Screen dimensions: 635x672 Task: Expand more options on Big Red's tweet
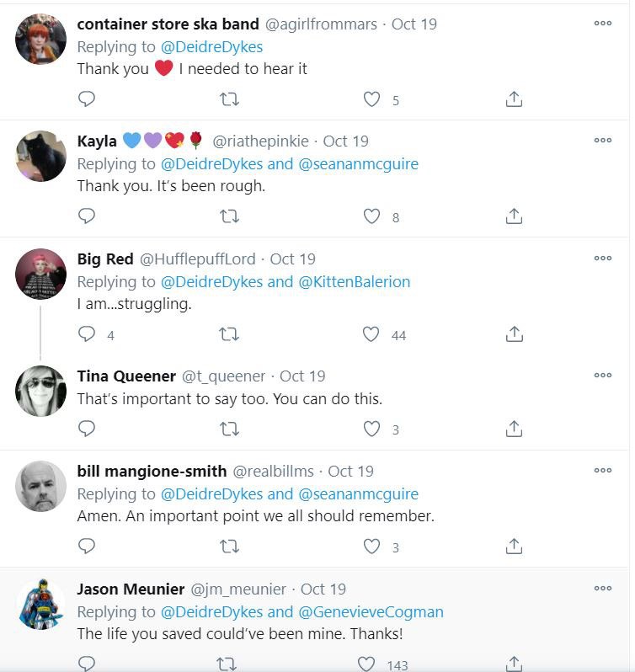coord(602,259)
